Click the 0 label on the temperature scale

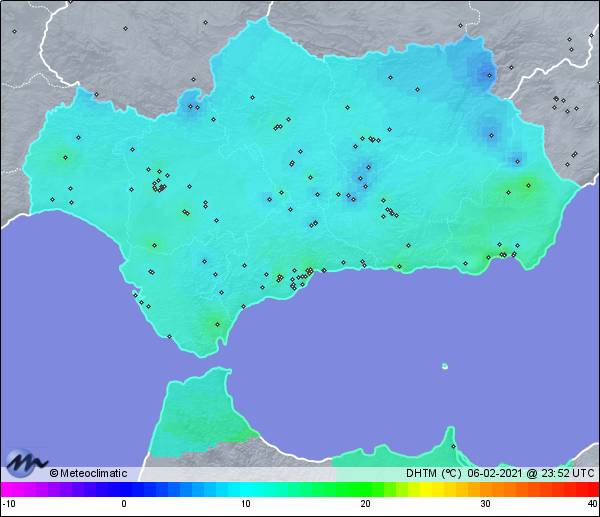click(124, 504)
